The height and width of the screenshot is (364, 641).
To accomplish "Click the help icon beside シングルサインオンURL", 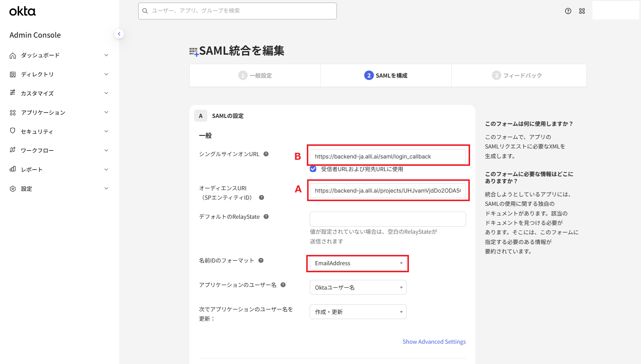I will pos(266,154).
